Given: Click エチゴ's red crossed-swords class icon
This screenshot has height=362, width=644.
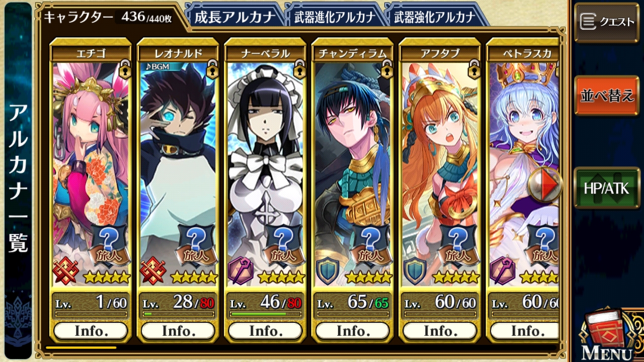Looking at the screenshot, I should tap(67, 272).
